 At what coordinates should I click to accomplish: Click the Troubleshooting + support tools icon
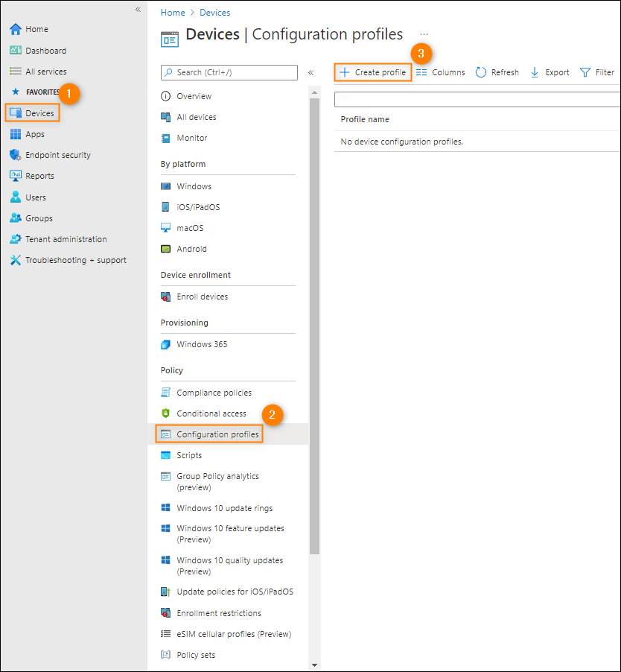pos(16,260)
